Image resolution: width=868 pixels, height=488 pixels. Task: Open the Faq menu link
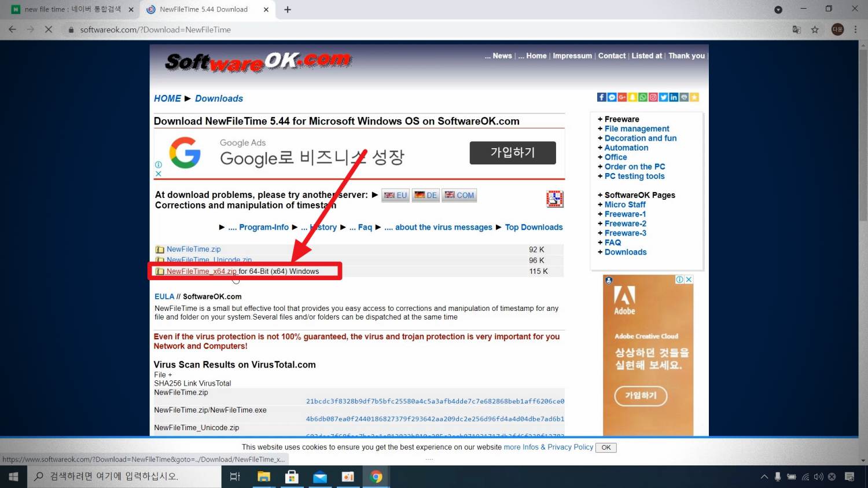point(365,228)
